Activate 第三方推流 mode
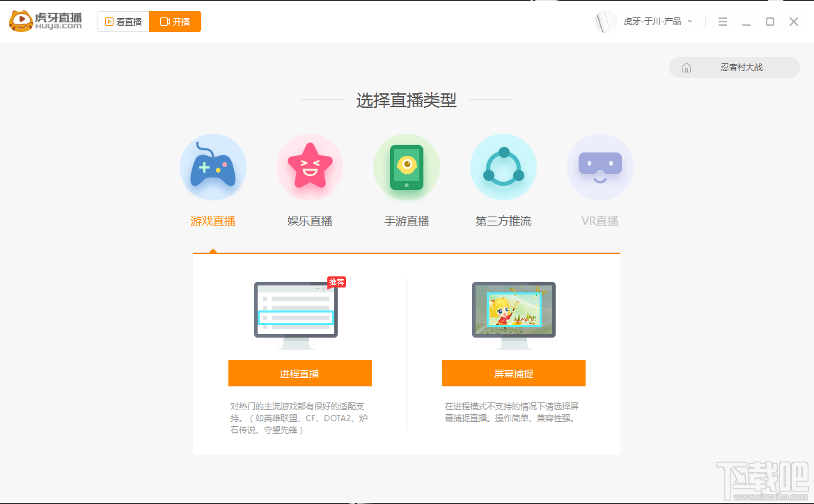Viewport: 814px width, 504px height. point(503,219)
